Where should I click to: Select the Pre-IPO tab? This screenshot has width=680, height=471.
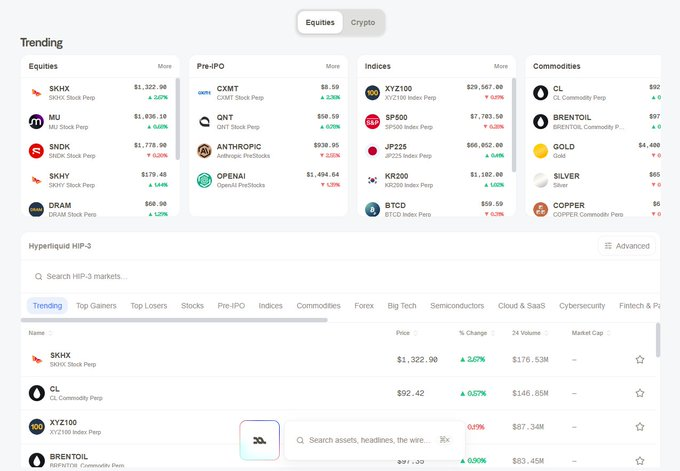pyautogui.click(x=231, y=306)
